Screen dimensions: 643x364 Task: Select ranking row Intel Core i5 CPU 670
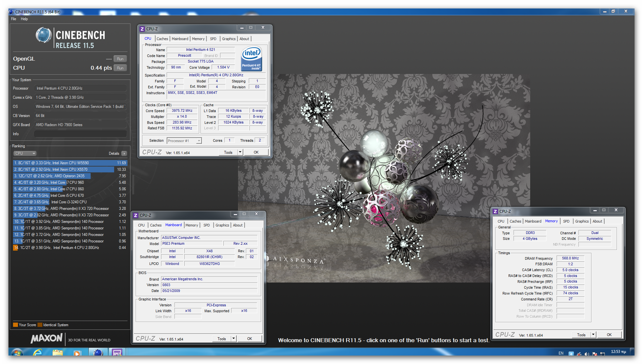pos(70,196)
